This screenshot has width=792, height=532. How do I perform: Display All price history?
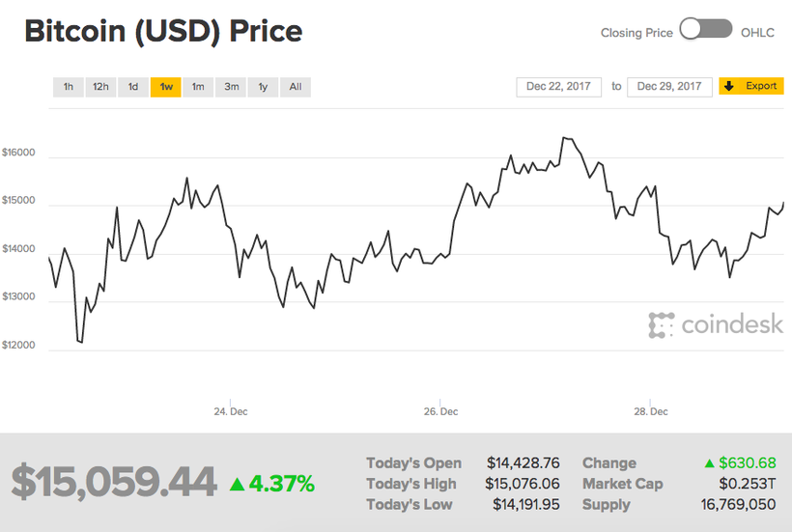295,87
